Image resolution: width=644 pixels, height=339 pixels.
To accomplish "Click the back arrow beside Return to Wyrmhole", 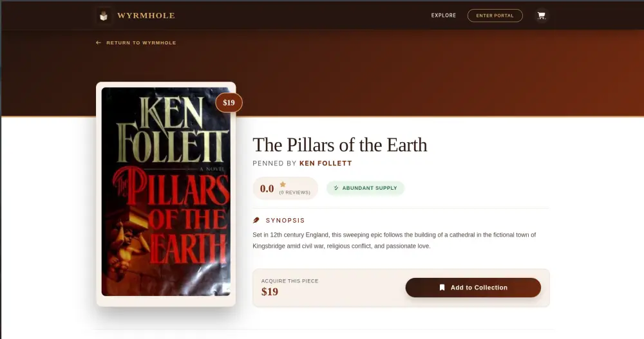I will tap(99, 42).
